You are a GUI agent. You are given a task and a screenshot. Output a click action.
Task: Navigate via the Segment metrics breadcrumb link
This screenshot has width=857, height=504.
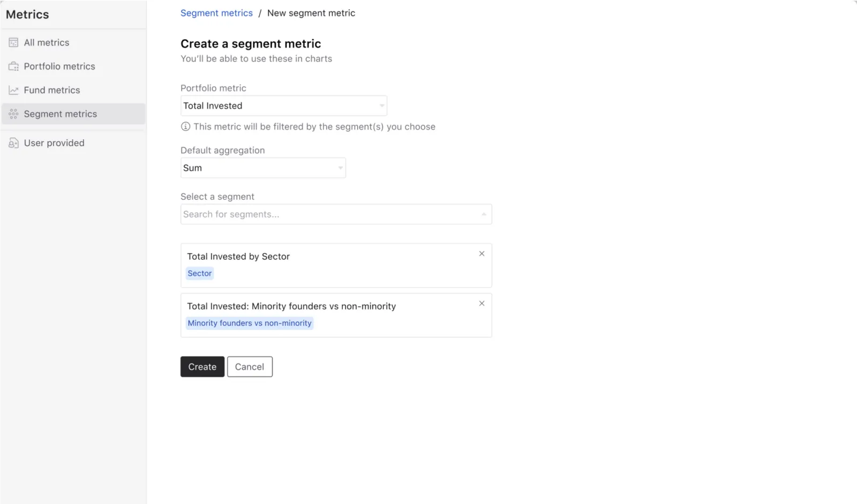pyautogui.click(x=216, y=13)
